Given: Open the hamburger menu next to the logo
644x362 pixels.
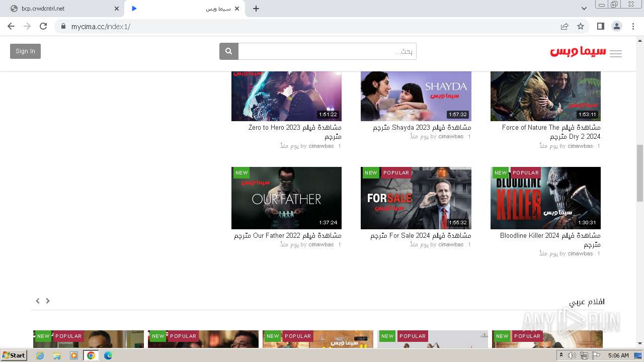Looking at the screenshot, I should point(616,54).
